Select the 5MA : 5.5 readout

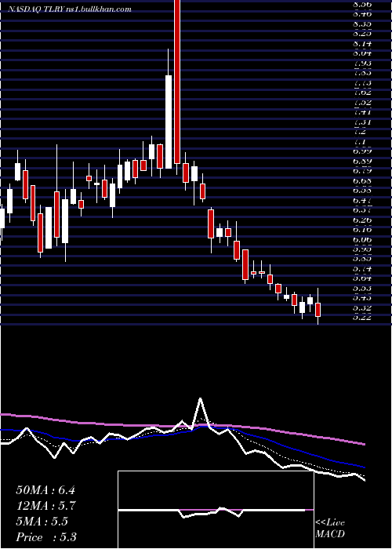point(42,522)
